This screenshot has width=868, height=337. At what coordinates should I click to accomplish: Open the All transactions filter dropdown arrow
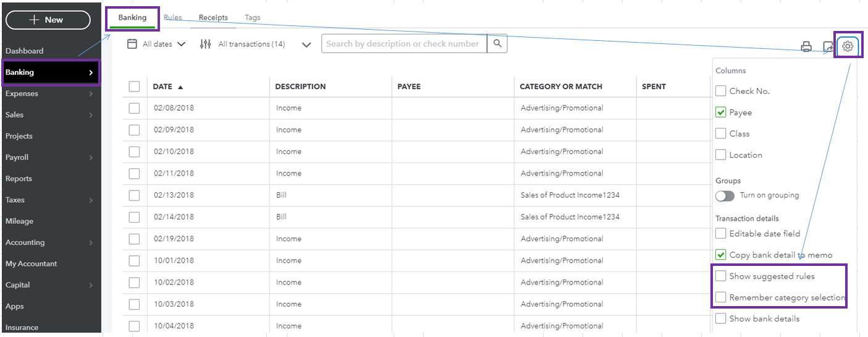coord(306,45)
